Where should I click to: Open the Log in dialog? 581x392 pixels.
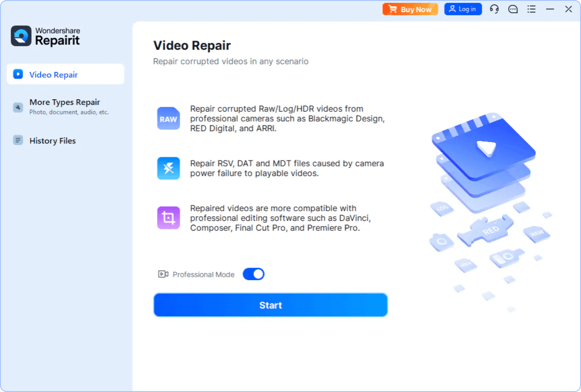click(463, 9)
